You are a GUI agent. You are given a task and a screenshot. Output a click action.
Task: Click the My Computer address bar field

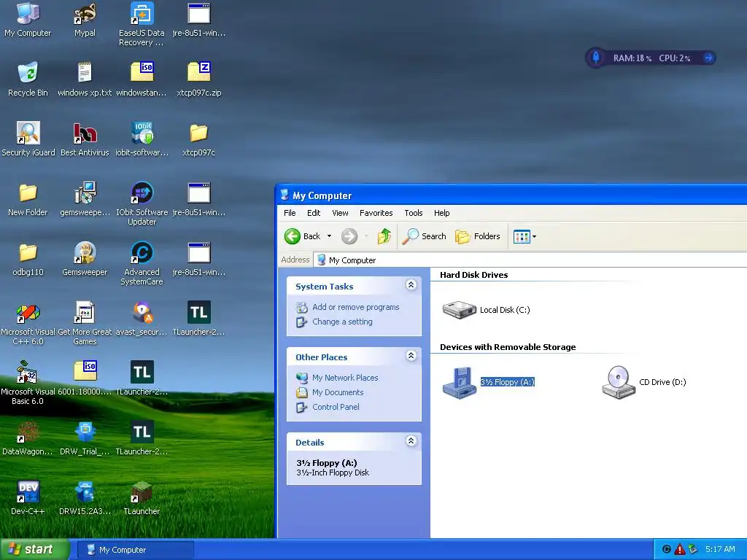530,260
